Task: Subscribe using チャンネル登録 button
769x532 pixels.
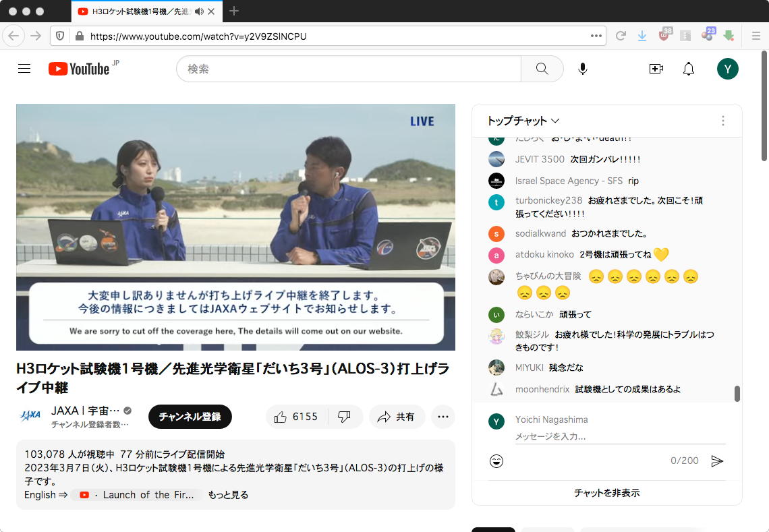Action: pyautogui.click(x=190, y=417)
